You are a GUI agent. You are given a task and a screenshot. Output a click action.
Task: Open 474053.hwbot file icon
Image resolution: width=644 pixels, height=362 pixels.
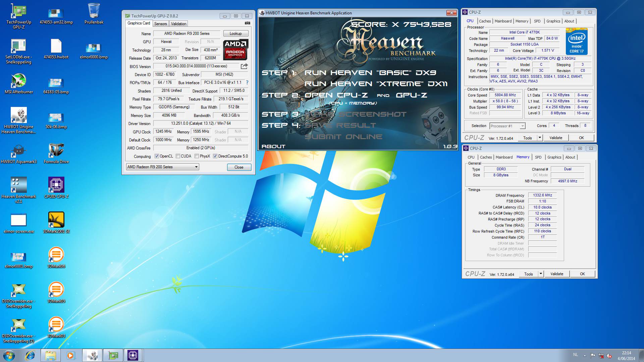click(56, 49)
